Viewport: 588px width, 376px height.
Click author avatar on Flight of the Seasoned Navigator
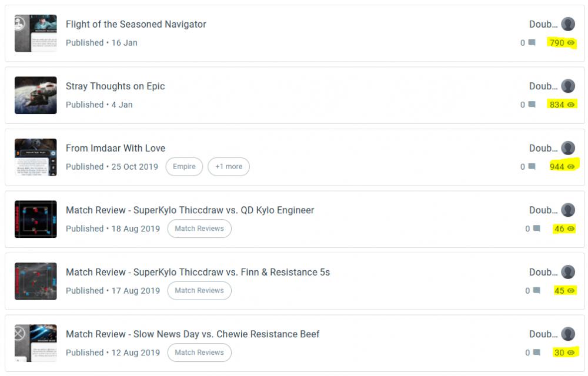[x=568, y=24]
